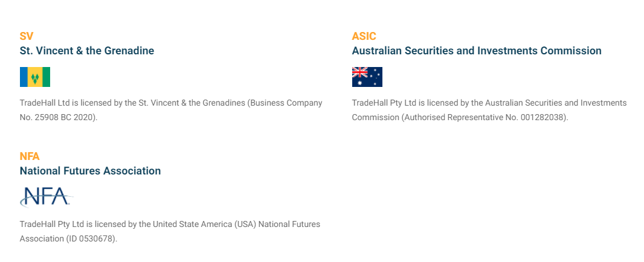Click the word Association before ID 0530678
The width and height of the screenshot is (644, 262).
click(42, 238)
